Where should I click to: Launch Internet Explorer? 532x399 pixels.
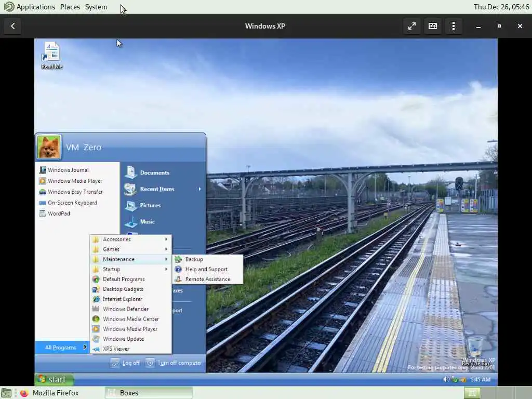(130, 299)
